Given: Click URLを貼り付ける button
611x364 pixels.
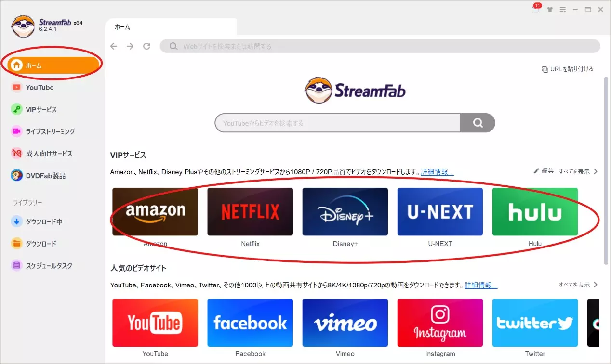Looking at the screenshot, I should click(x=568, y=69).
